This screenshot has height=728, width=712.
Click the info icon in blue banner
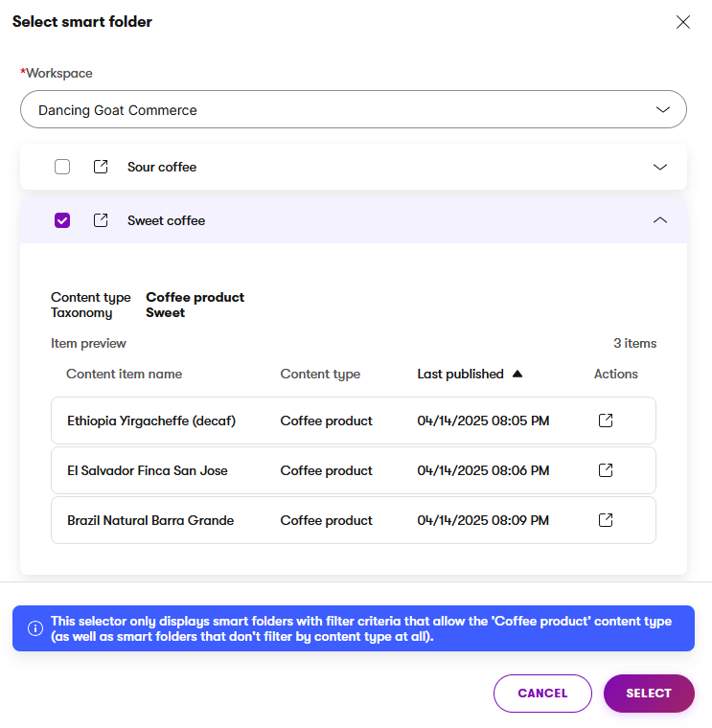(35, 628)
